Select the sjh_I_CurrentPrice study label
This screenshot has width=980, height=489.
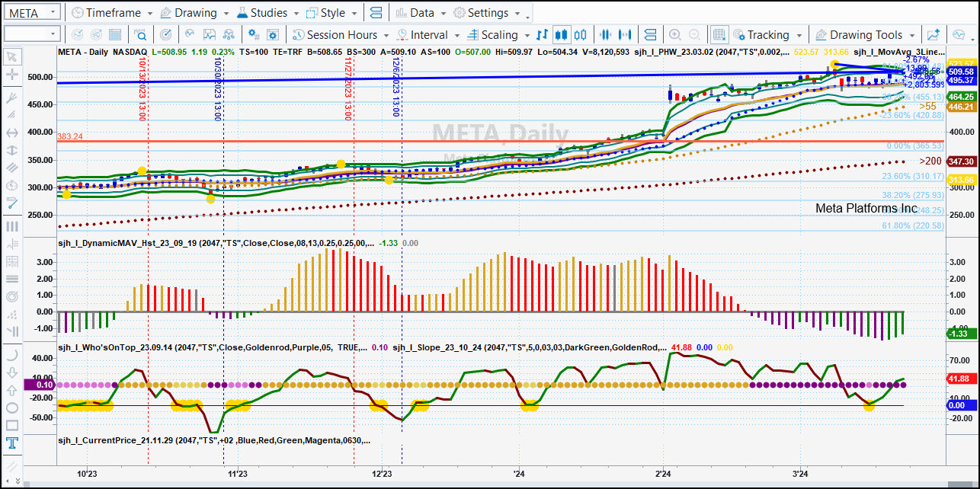(215, 440)
